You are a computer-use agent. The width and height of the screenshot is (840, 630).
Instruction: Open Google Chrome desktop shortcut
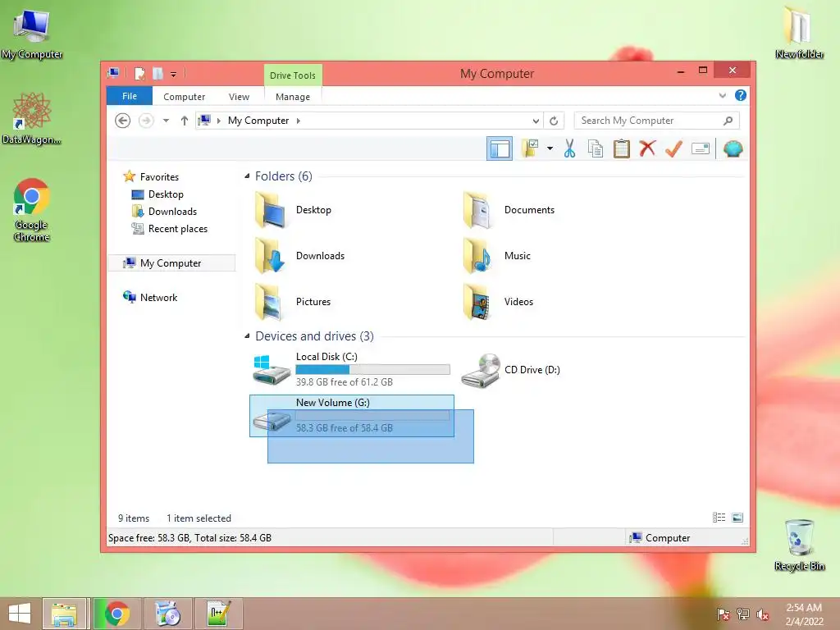(32, 210)
